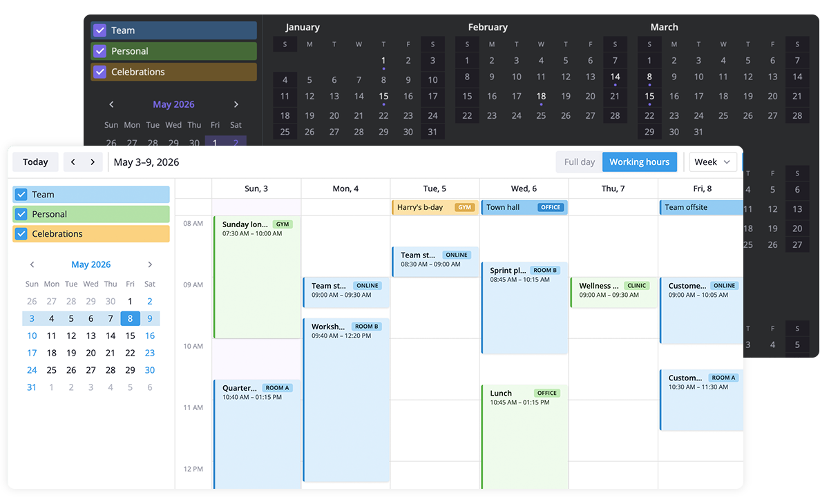This screenshot has height=504, width=829.
Task: Select May 20 in light mini calendar
Action: 90,353
